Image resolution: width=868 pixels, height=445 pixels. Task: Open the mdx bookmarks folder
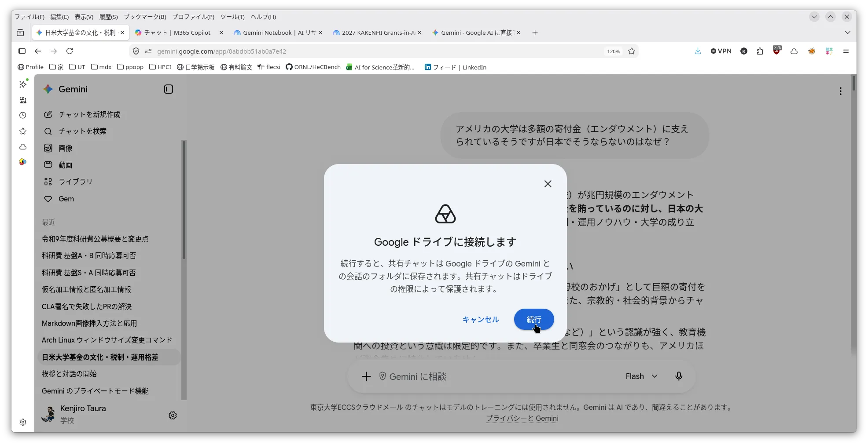click(101, 67)
